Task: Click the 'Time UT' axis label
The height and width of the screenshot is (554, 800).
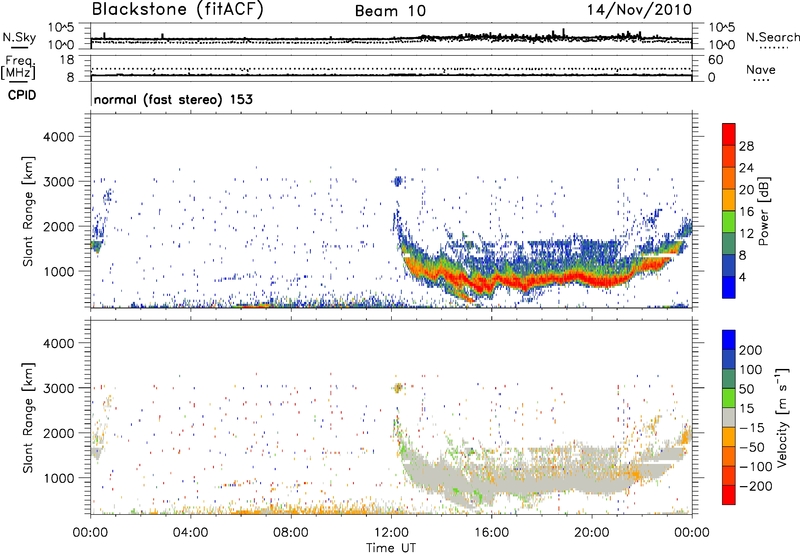Action: tap(391, 548)
